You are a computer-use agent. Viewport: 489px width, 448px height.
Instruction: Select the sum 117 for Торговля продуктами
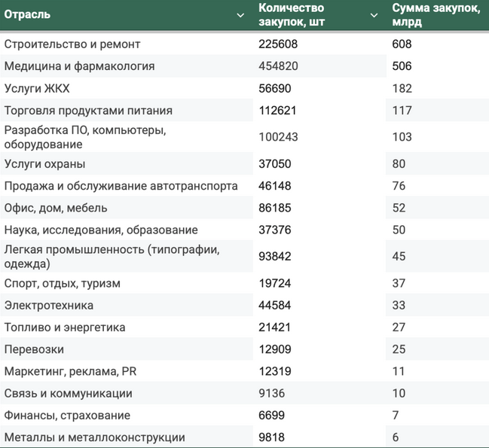pyautogui.click(x=402, y=111)
